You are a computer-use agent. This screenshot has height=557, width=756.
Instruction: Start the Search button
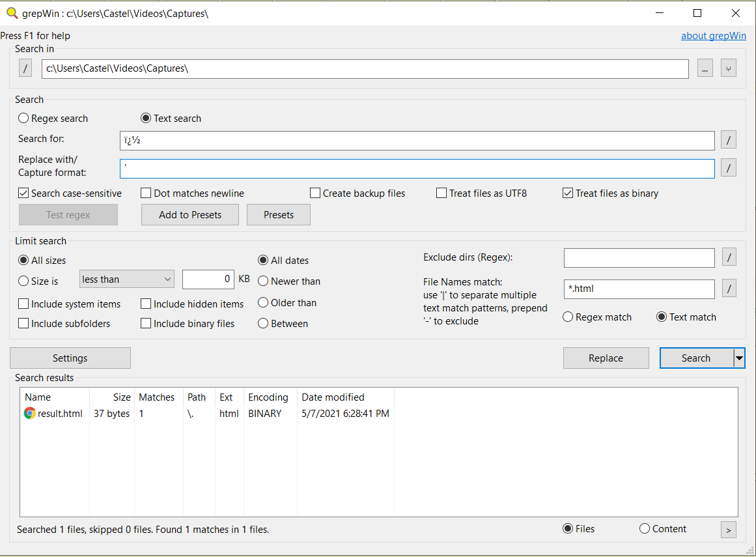[696, 358]
